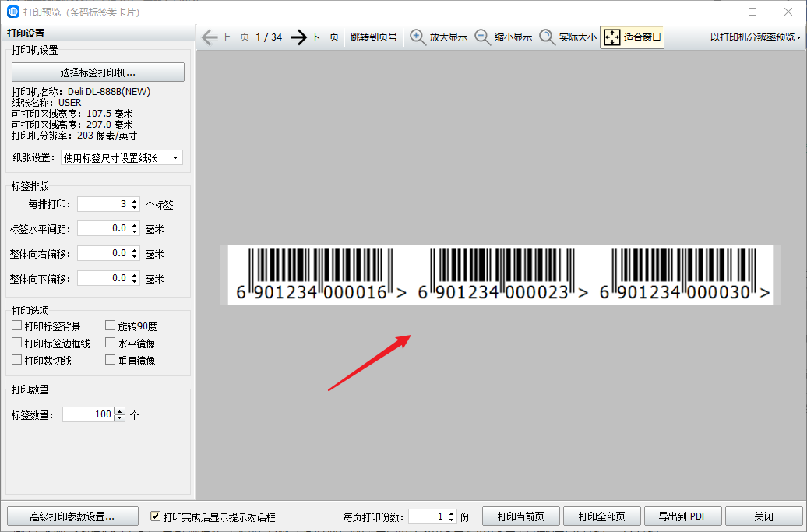This screenshot has width=807, height=532.
Task: Click the app icon in title bar
Action: point(12,12)
